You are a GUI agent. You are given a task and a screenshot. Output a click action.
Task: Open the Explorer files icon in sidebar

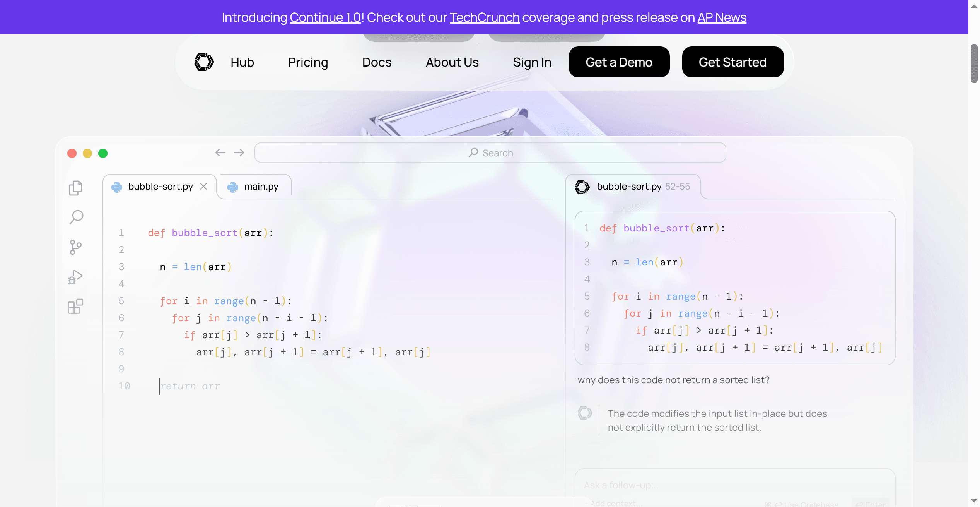click(75, 188)
